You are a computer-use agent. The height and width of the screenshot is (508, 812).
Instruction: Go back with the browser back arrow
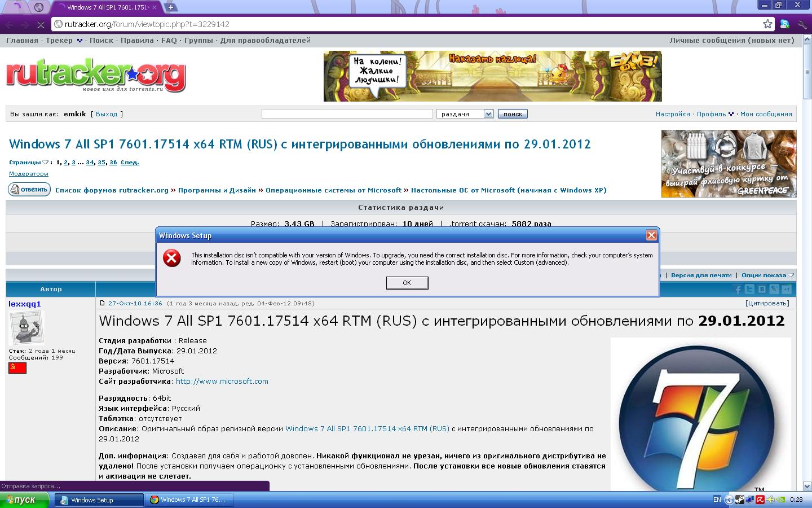click(10, 24)
